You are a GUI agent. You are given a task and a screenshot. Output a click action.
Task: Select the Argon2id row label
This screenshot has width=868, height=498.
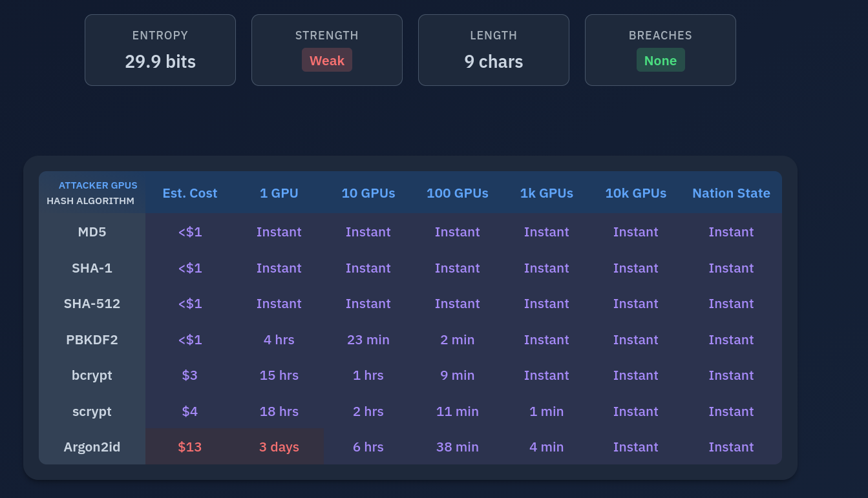[92, 447]
